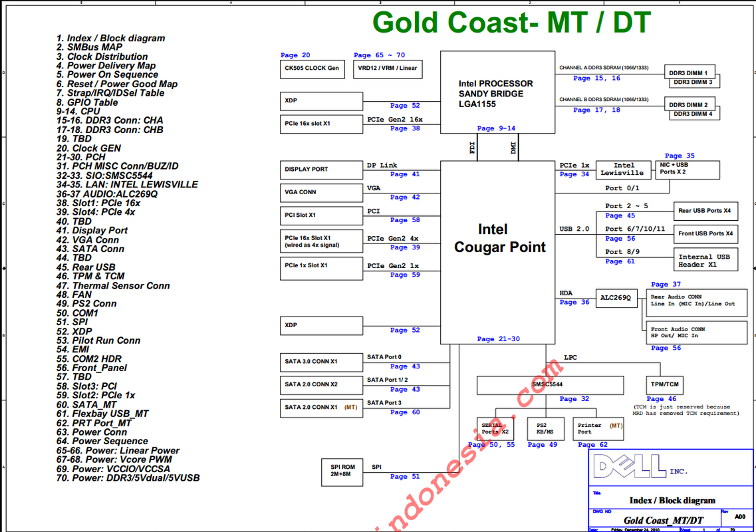Select index entry "7. Strap/IRQ/IDSel Table"

click(110, 93)
